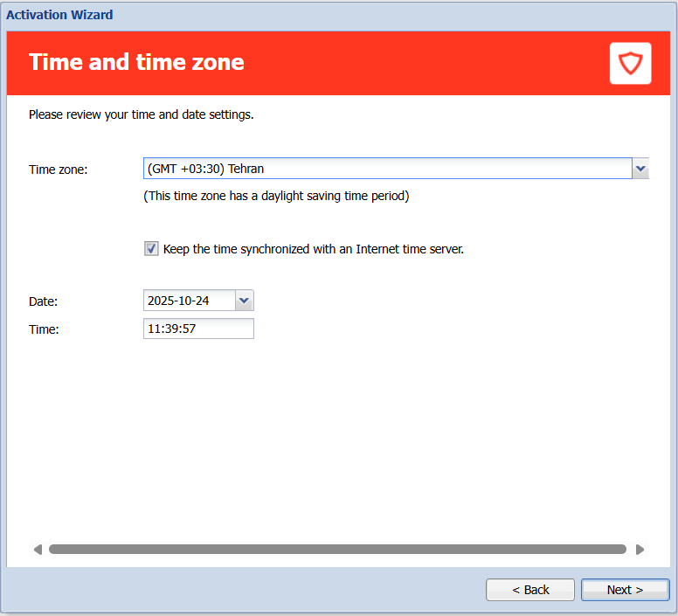Go to previous step with < Back
Screen dimensions: 678x616
pos(530,590)
